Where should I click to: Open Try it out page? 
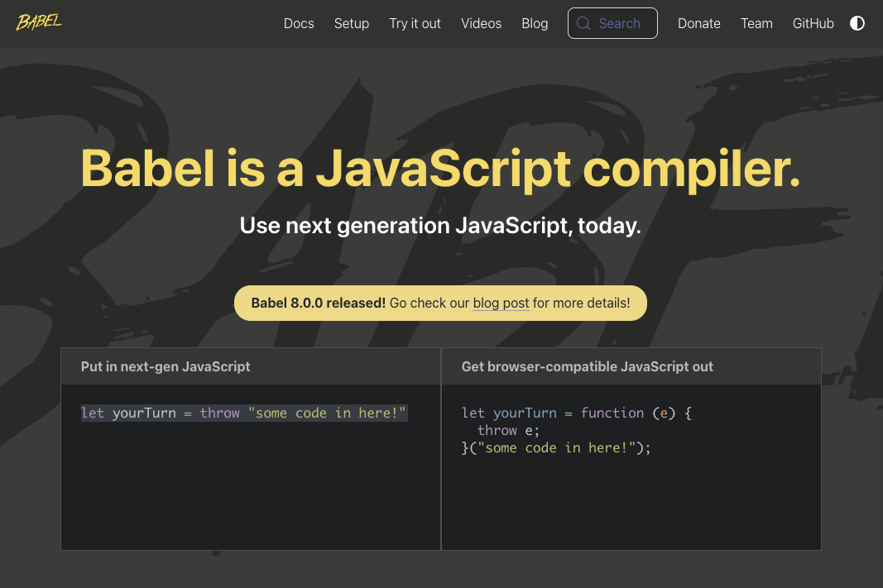(415, 24)
